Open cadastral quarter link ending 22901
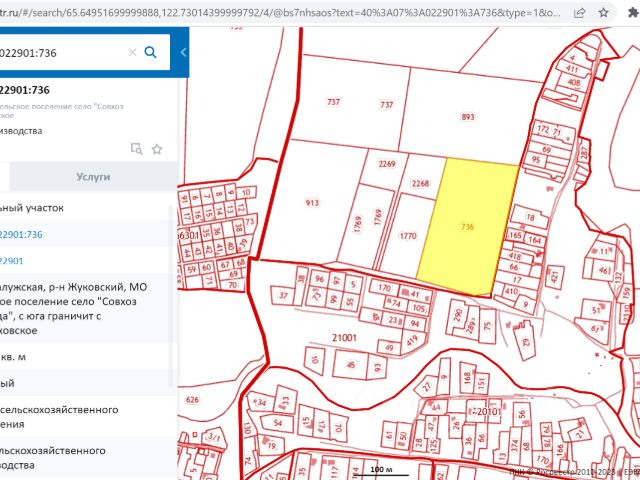Viewport: 640px width, 480px height. (12, 260)
